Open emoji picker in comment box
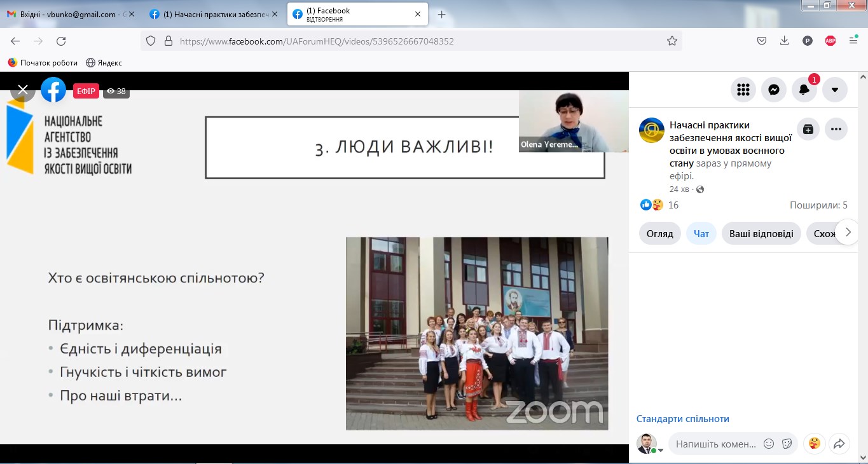868x464 pixels. [x=769, y=444]
